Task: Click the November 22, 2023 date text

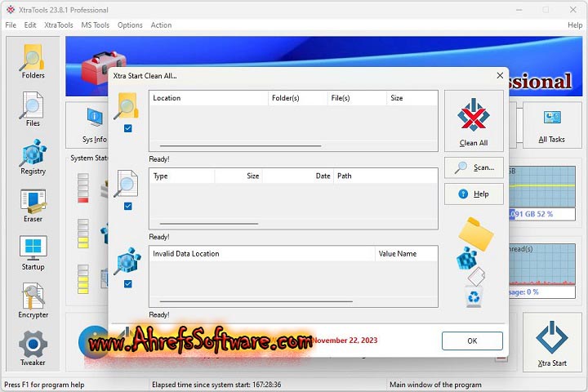Action: pyautogui.click(x=345, y=341)
